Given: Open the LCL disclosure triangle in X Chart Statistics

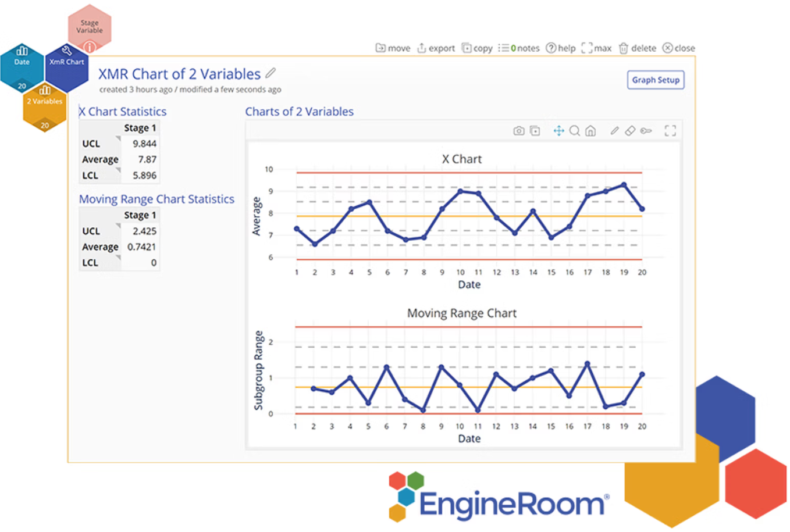Looking at the screenshot, I should pyautogui.click(x=118, y=169).
